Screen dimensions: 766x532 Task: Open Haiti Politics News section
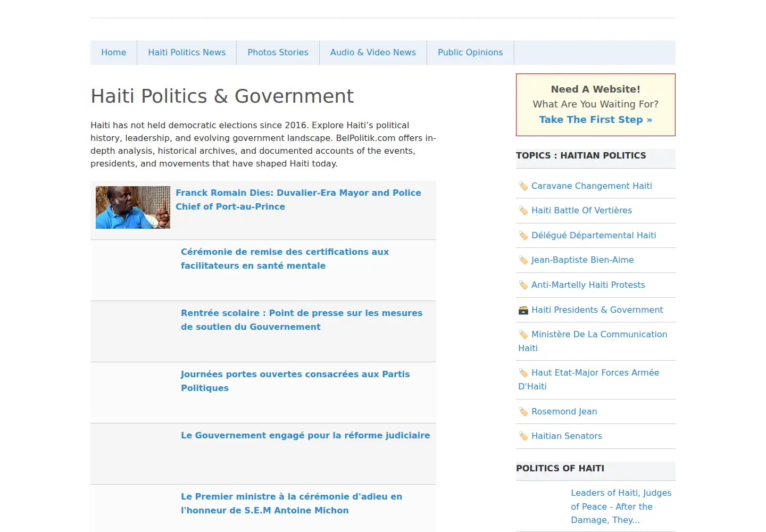[187, 53]
